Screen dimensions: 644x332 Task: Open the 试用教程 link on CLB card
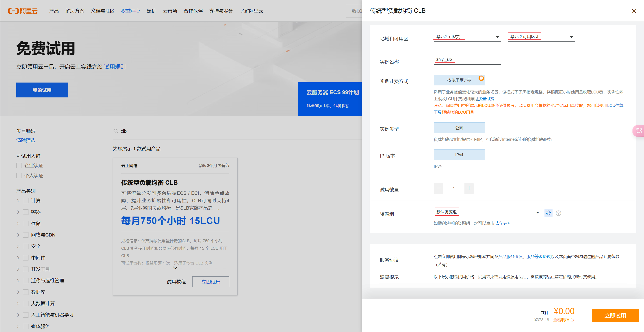pyautogui.click(x=176, y=282)
